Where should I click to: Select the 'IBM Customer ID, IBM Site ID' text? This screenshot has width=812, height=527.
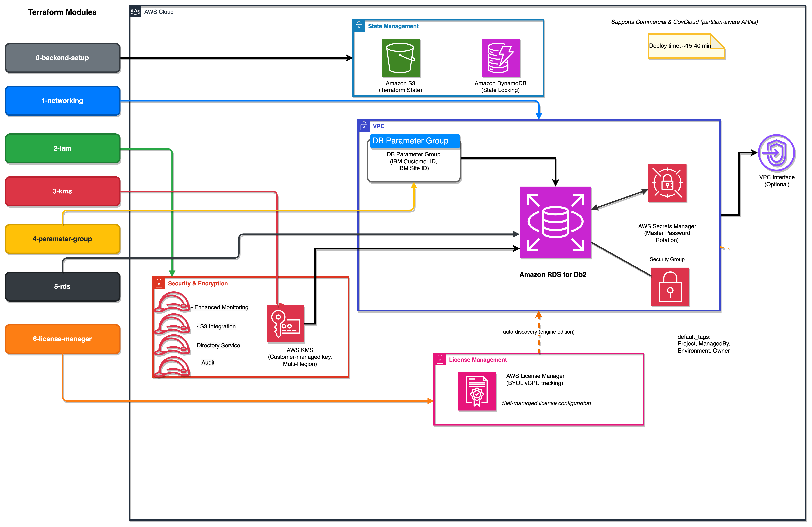click(414, 165)
